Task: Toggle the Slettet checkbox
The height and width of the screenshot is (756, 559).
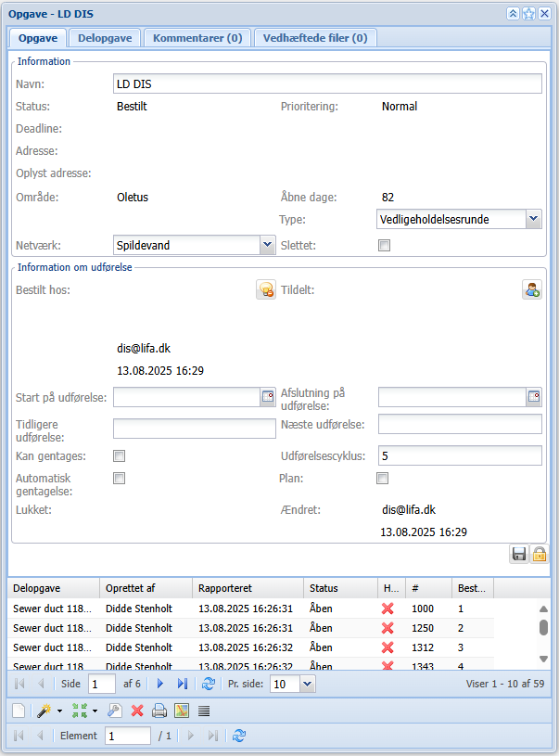Action: [x=384, y=246]
